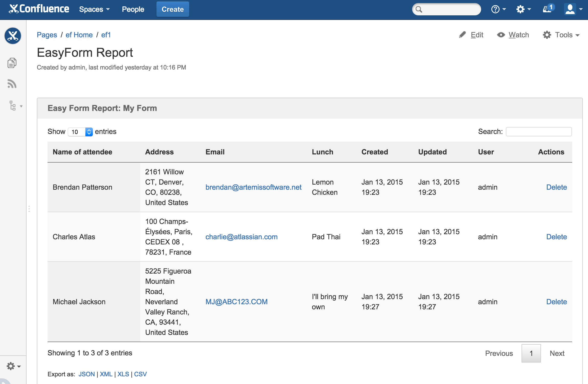Navigate to ef Home breadcrumb
The width and height of the screenshot is (588, 384).
(79, 35)
